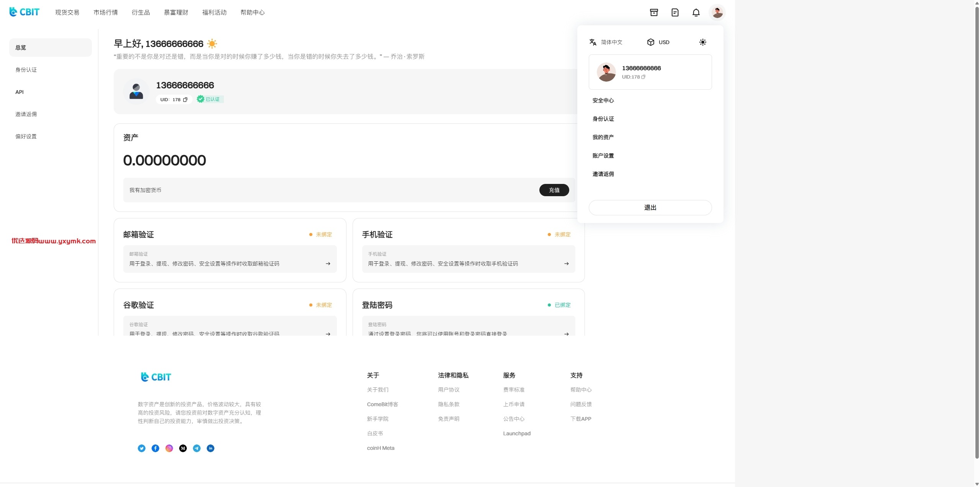Image resolution: width=980 pixels, height=487 pixels.
Task: Open the Facebook social link
Action: click(155, 448)
